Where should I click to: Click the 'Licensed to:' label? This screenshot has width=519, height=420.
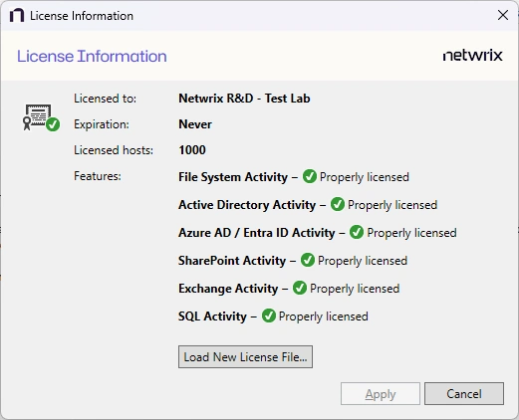(x=105, y=99)
